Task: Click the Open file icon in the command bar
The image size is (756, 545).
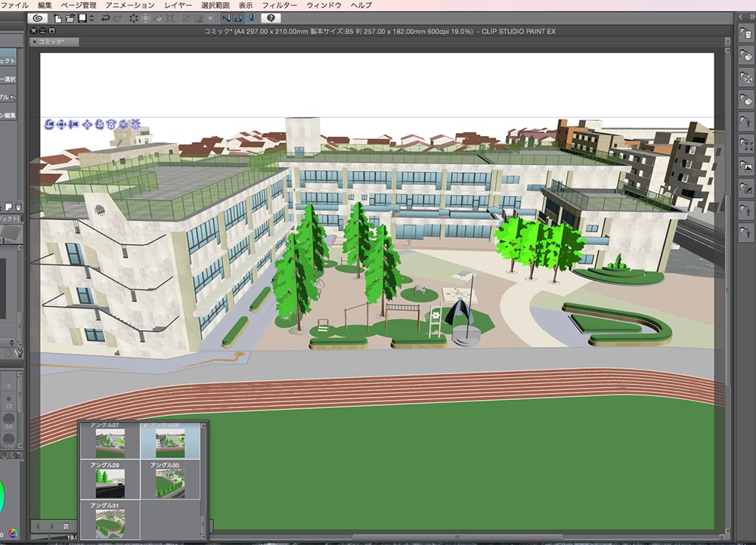Action: tap(72, 18)
